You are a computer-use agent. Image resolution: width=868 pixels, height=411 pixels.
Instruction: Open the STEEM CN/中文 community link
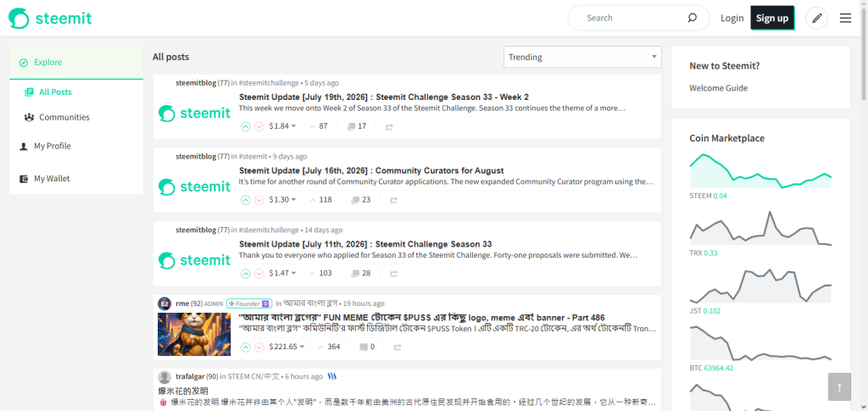[x=254, y=376]
